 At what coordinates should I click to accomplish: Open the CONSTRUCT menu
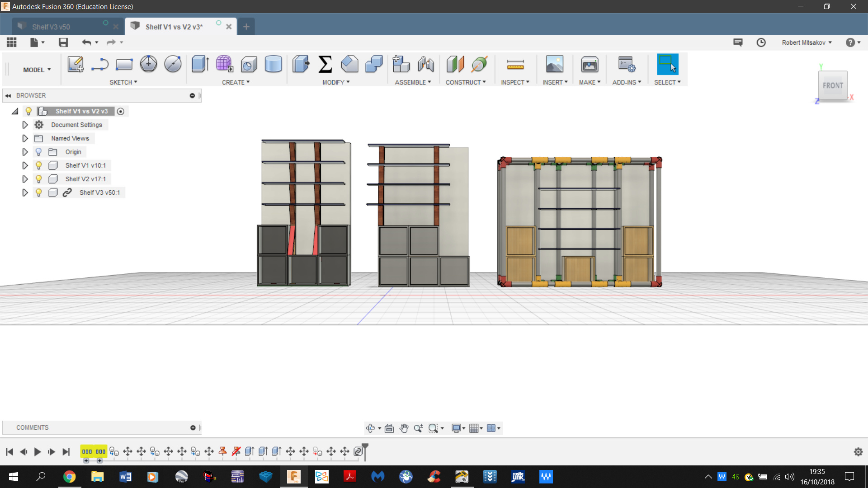466,82
